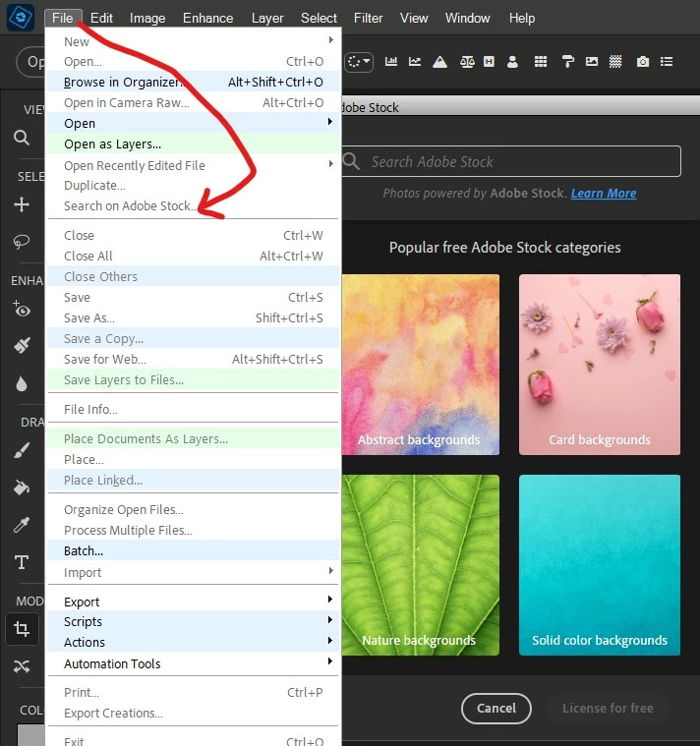The width and height of the screenshot is (700, 746).
Task: Click the Cancel button
Action: (496, 708)
